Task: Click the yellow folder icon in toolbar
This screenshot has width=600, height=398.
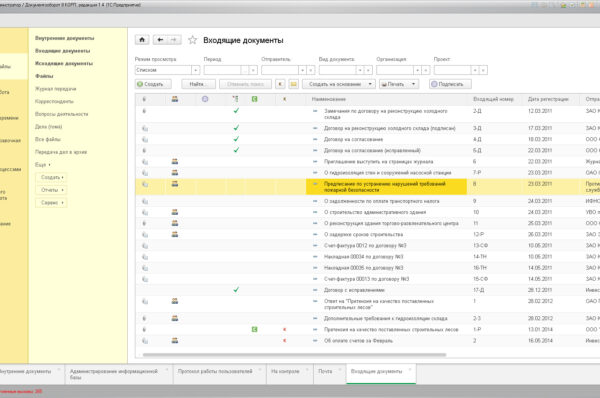Action: pyautogui.click(x=293, y=84)
